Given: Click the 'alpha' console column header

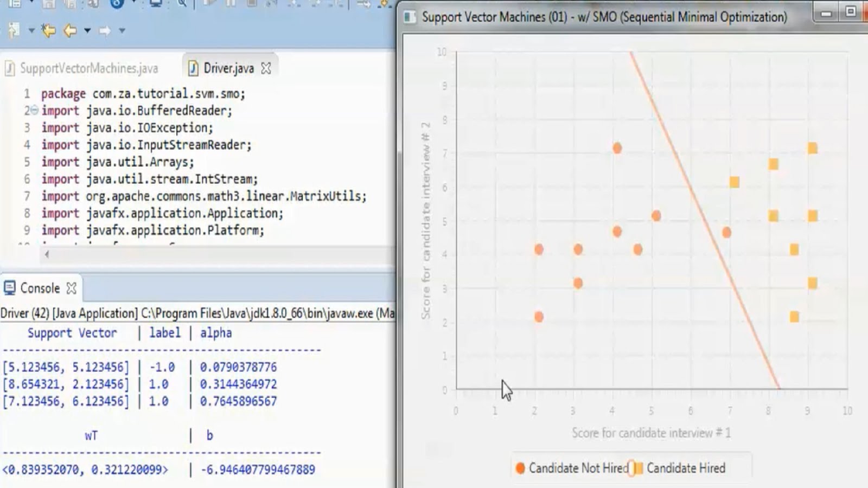Looking at the screenshot, I should [x=216, y=333].
